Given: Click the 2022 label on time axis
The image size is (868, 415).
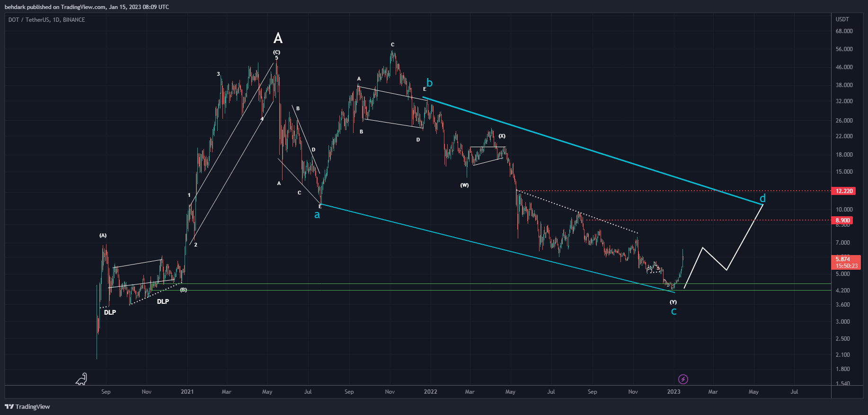Looking at the screenshot, I should point(431,392).
